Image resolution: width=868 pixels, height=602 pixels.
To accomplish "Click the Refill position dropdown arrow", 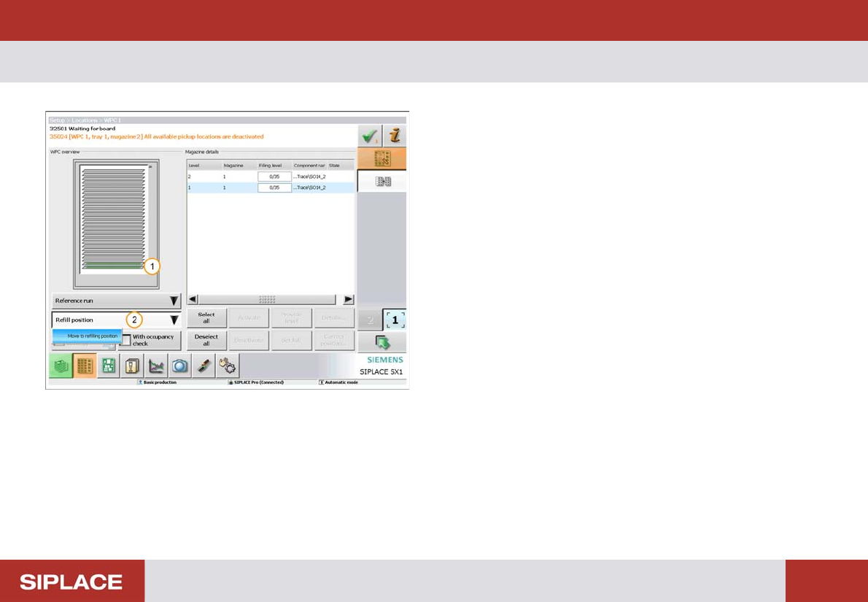I will [174, 320].
